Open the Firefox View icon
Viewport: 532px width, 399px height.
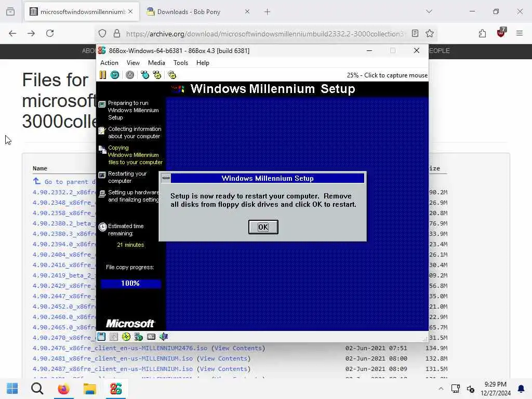[10, 11]
